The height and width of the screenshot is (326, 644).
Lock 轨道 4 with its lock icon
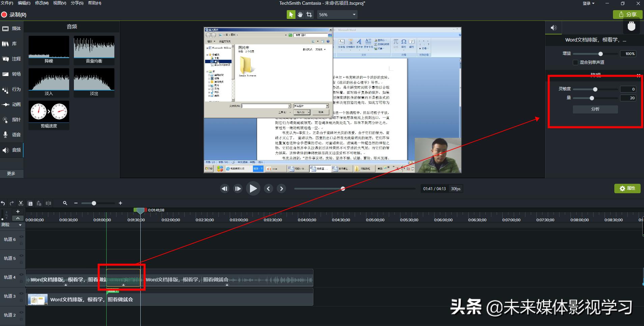click(21, 281)
